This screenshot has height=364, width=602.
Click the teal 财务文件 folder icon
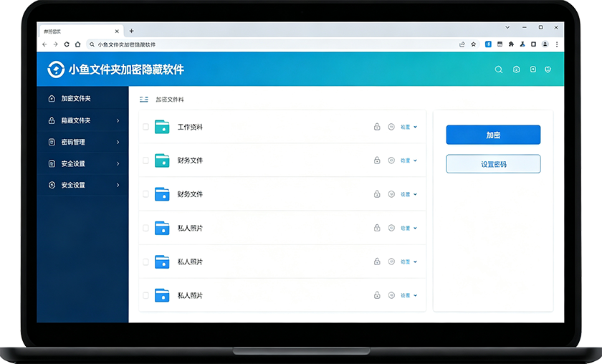point(162,161)
